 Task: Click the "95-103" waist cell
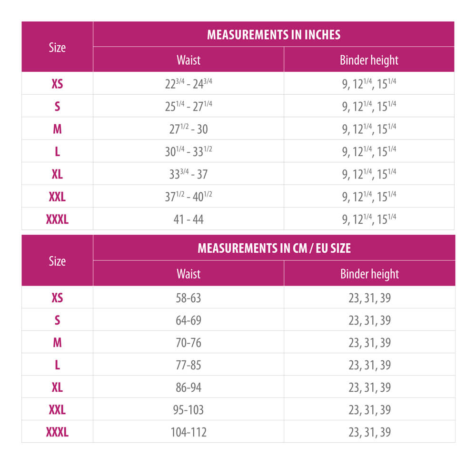188,410
